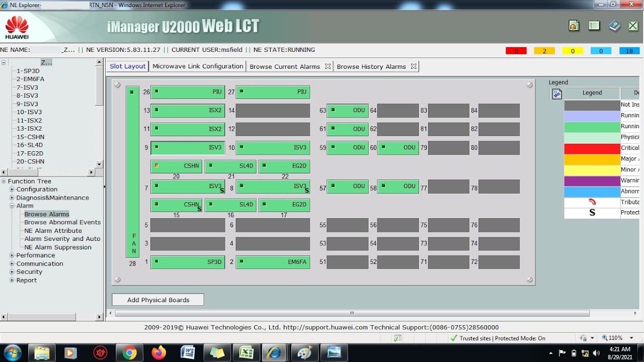
Task: Select Browse Alarms in the function tree
Action: [x=47, y=214]
